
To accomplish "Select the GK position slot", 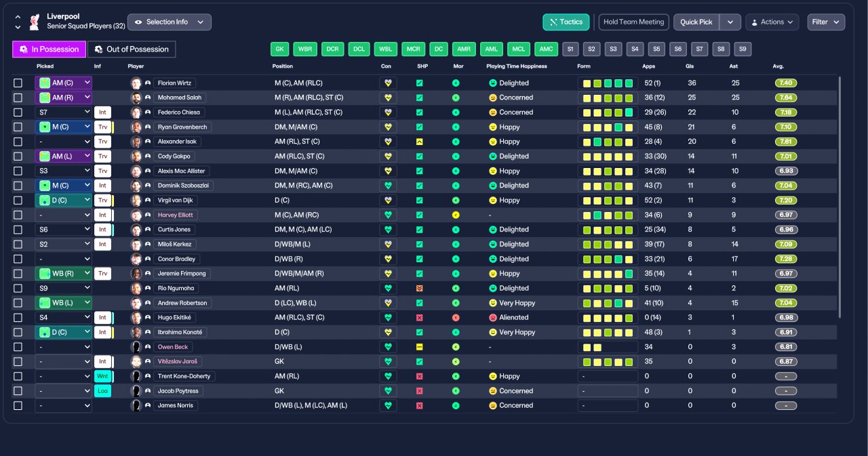I will [x=280, y=49].
